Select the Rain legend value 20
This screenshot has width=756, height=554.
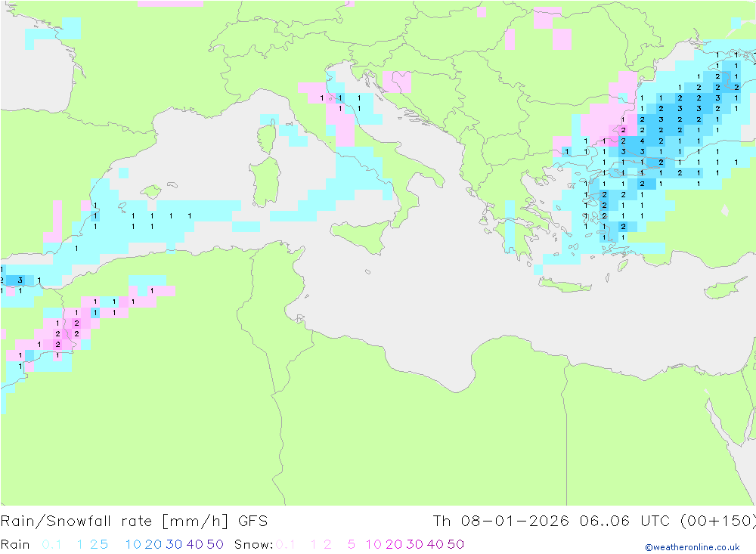153,544
